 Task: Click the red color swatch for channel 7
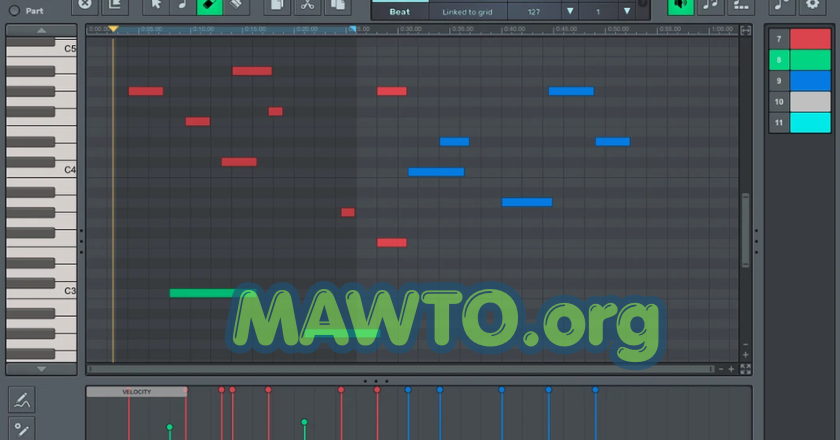point(810,39)
